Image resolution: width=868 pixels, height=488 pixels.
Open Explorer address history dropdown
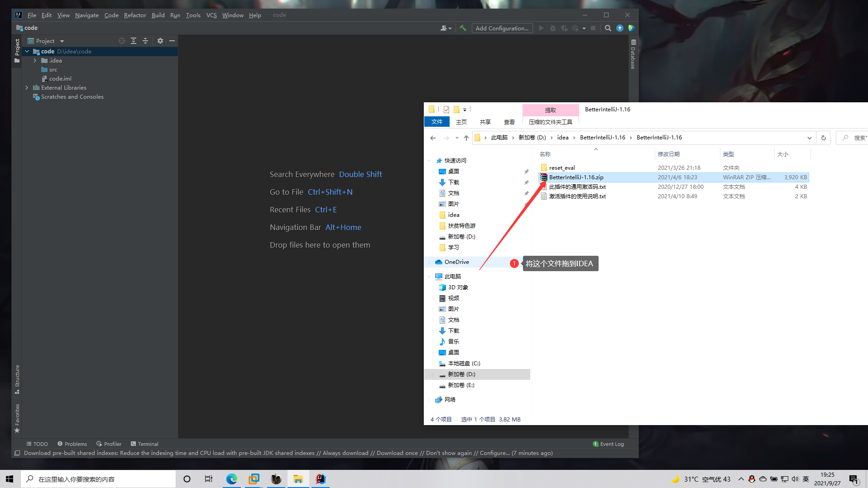pos(810,138)
